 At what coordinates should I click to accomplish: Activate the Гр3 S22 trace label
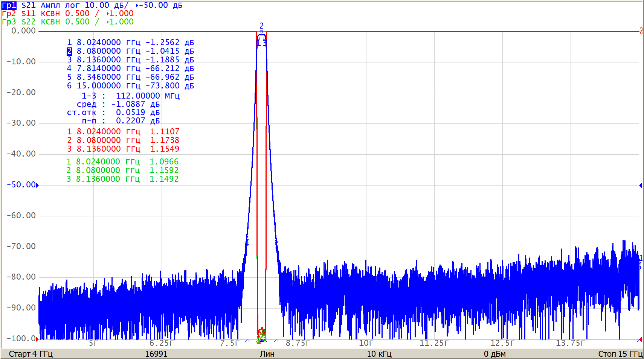(9, 22)
